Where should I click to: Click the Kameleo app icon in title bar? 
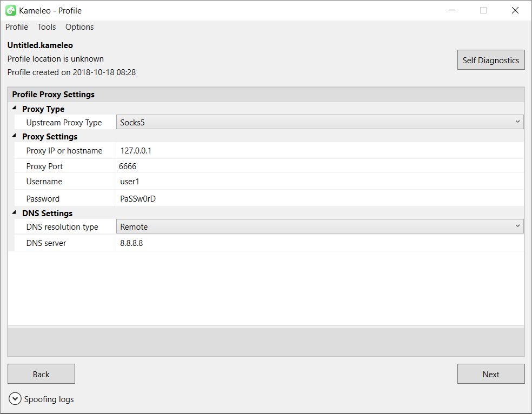[x=10, y=10]
